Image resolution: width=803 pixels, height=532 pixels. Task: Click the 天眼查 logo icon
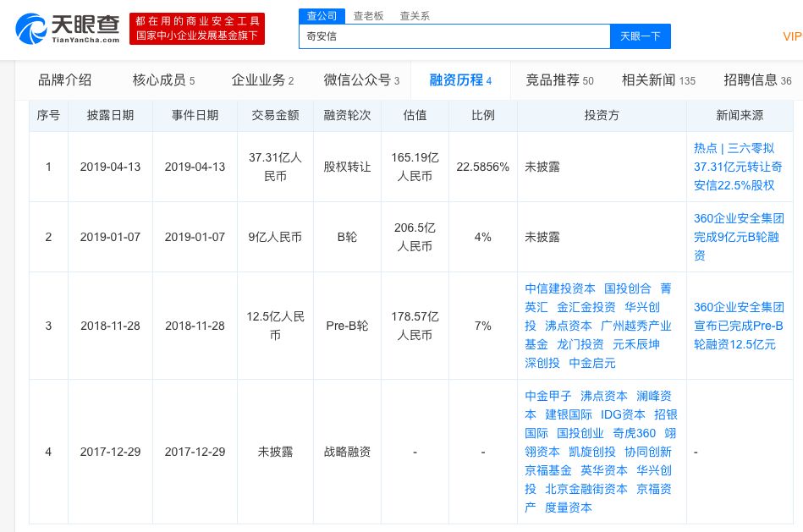(x=31, y=29)
